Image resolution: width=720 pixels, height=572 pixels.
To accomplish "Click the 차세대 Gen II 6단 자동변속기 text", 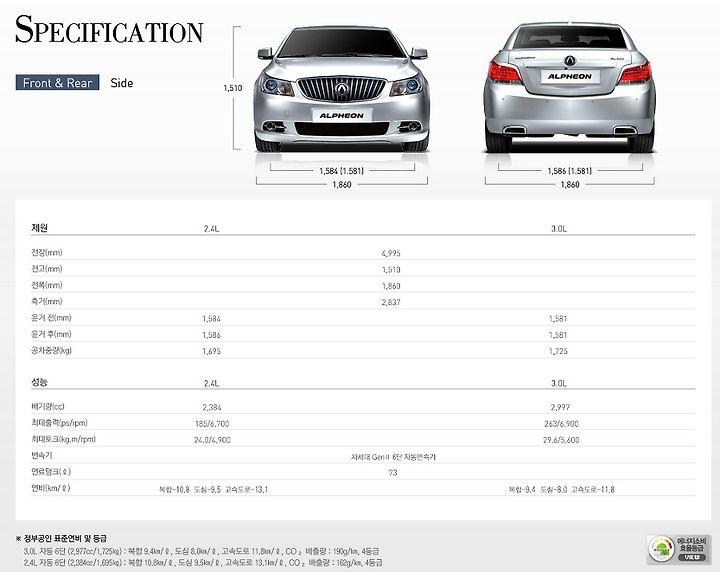I will (x=394, y=457).
